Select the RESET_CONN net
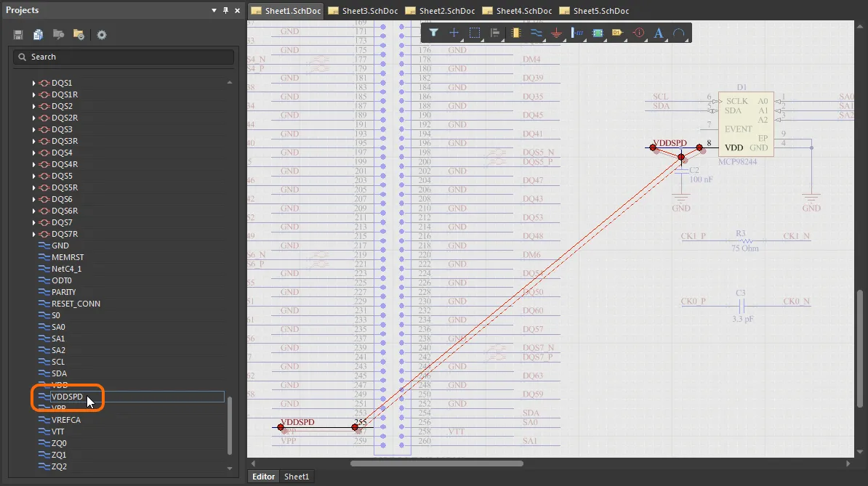Viewport: 868px width, 486px height. tap(76, 304)
